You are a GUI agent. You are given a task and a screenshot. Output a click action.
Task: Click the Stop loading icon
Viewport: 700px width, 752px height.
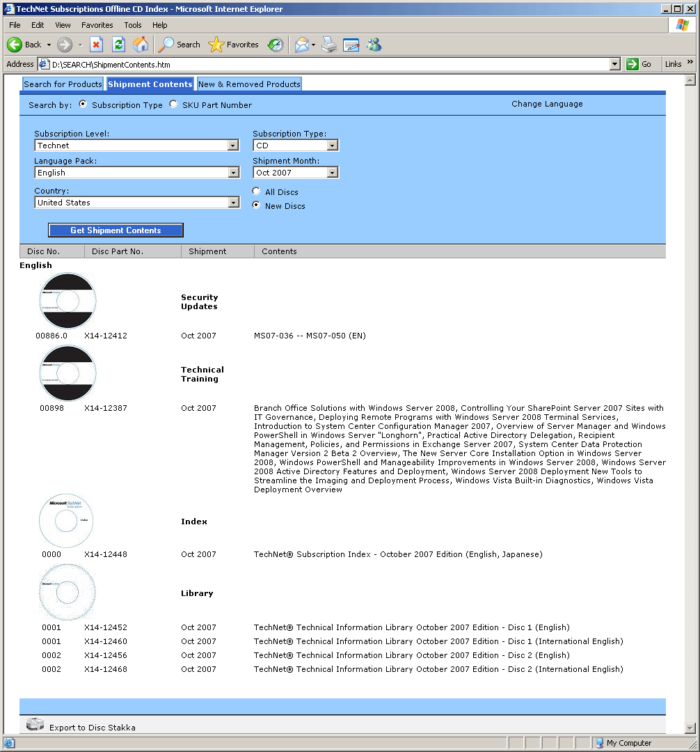96,45
